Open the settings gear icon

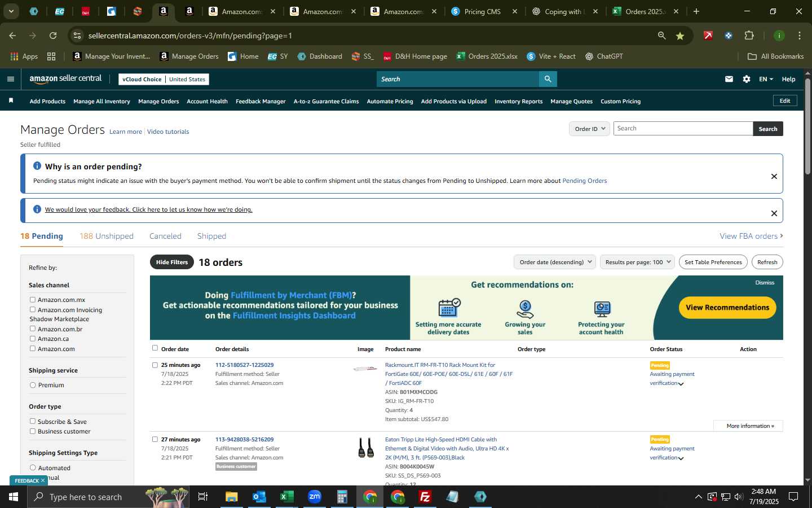pos(747,79)
